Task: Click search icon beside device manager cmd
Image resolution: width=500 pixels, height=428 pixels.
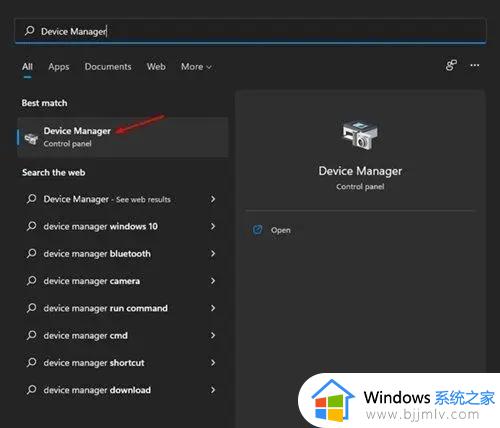Action: [31, 335]
